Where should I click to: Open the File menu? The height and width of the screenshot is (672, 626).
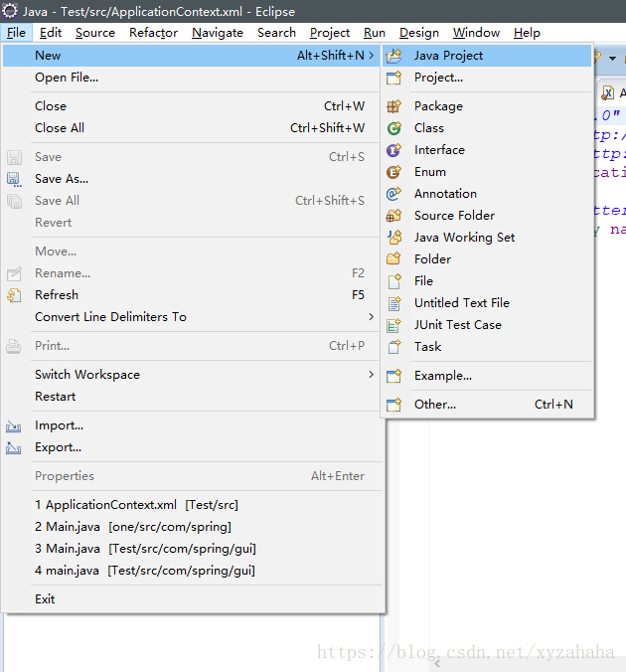[x=16, y=33]
